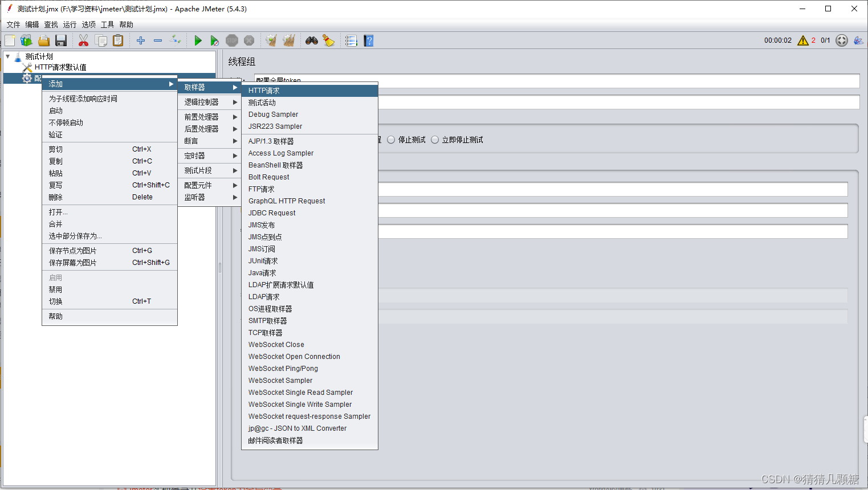Viewport: 868px width, 490px height.
Task: Click the remote engines icon at top right
Action: [842, 40]
